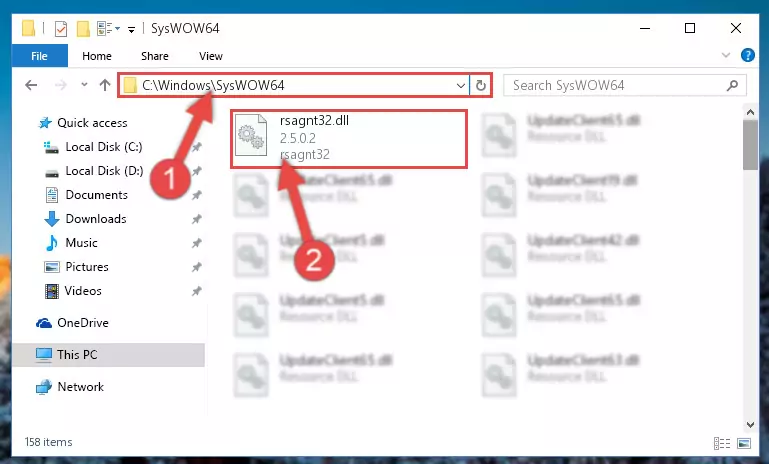Go up one folder level with Up arrow
Viewport: 769px width, 464px height.
(104, 85)
